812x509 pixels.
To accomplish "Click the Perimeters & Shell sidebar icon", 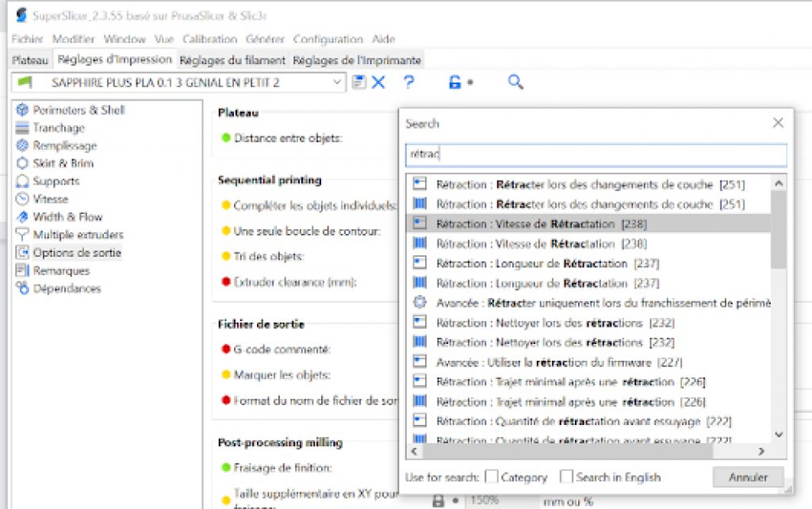I will pos(22,109).
